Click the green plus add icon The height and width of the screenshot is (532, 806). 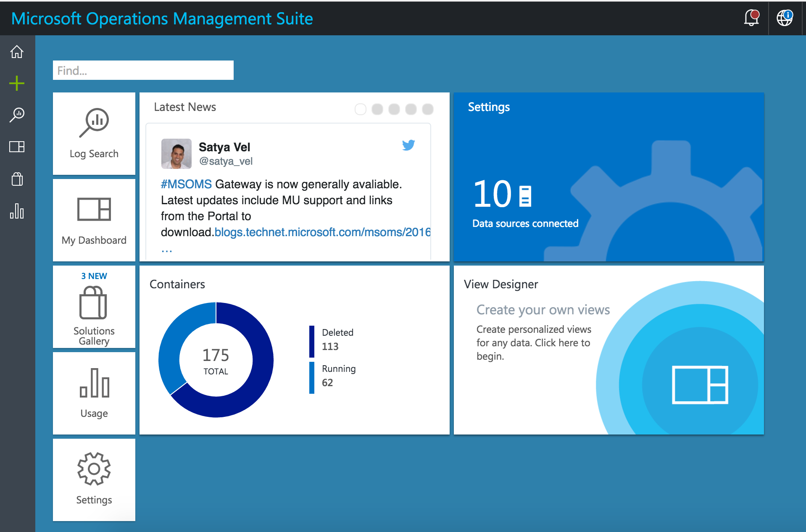pos(17,83)
